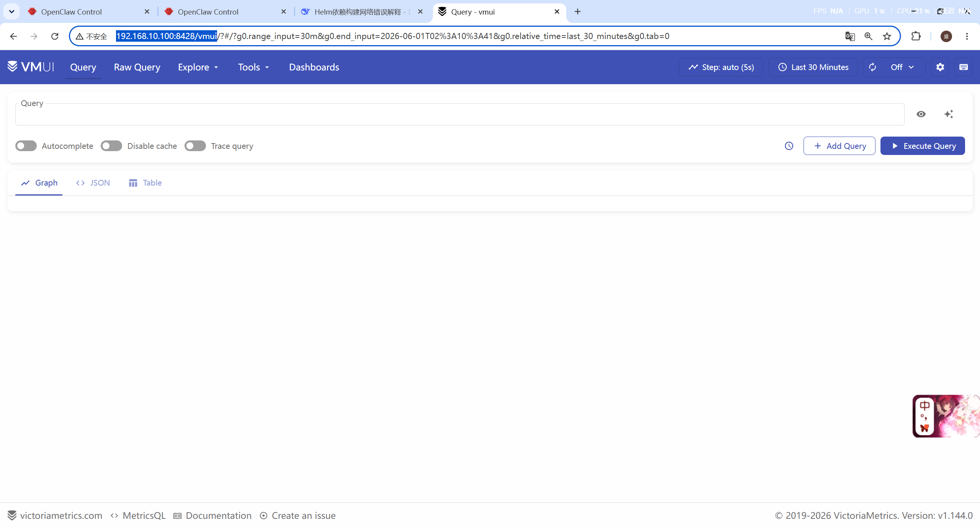980x528 pixels.
Task: Expand the Explore menu
Action: pyautogui.click(x=198, y=67)
